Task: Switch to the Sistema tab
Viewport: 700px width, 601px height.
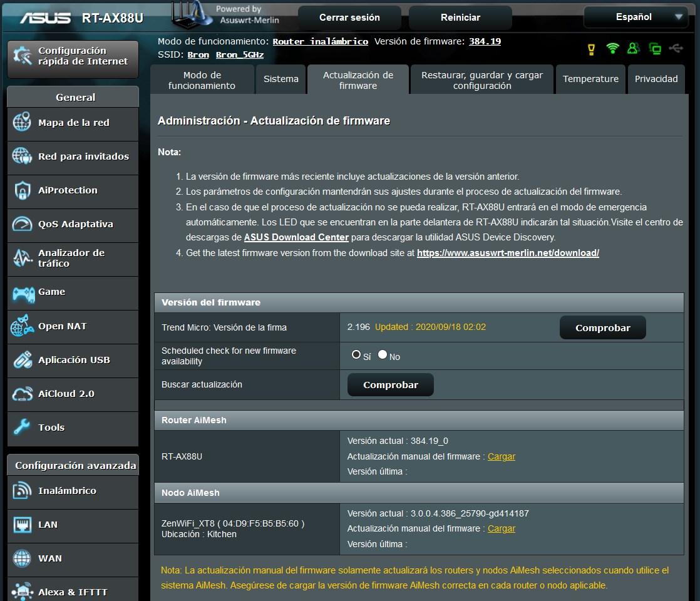Action: [x=281, y=79]
